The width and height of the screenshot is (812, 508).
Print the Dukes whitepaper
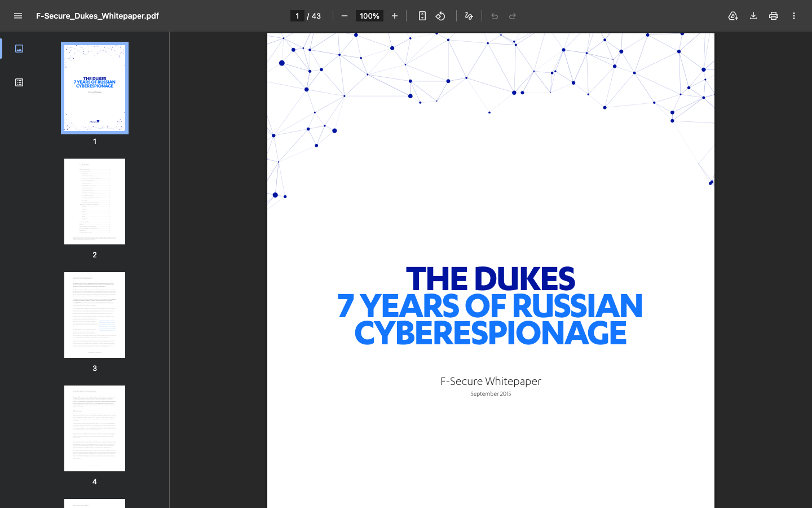(773, 16)
